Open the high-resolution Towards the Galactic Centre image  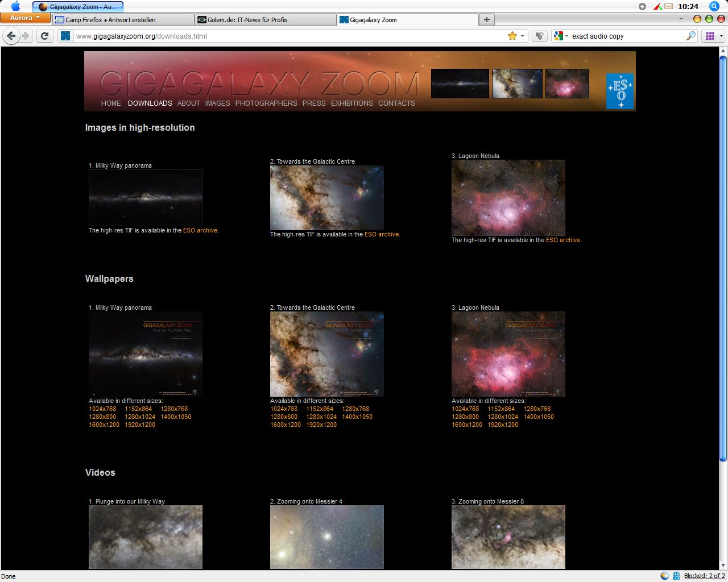point(327,198)
